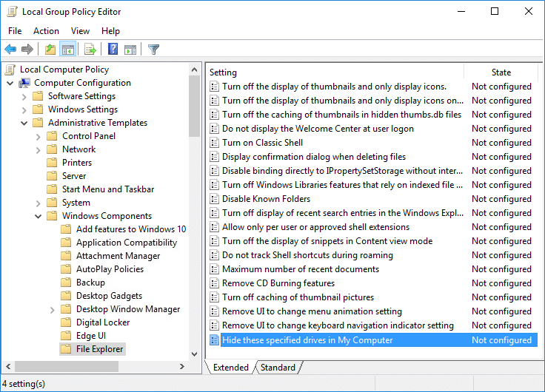This screenshot has height=392, width=545.
Task: Expand the Control Panel tree node
Action: pos(38,136)
